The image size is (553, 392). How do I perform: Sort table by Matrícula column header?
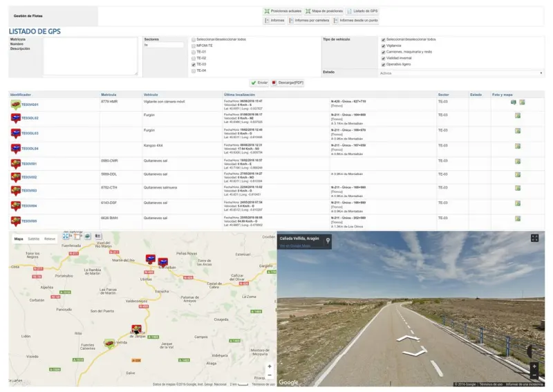[x=109, y=95]
